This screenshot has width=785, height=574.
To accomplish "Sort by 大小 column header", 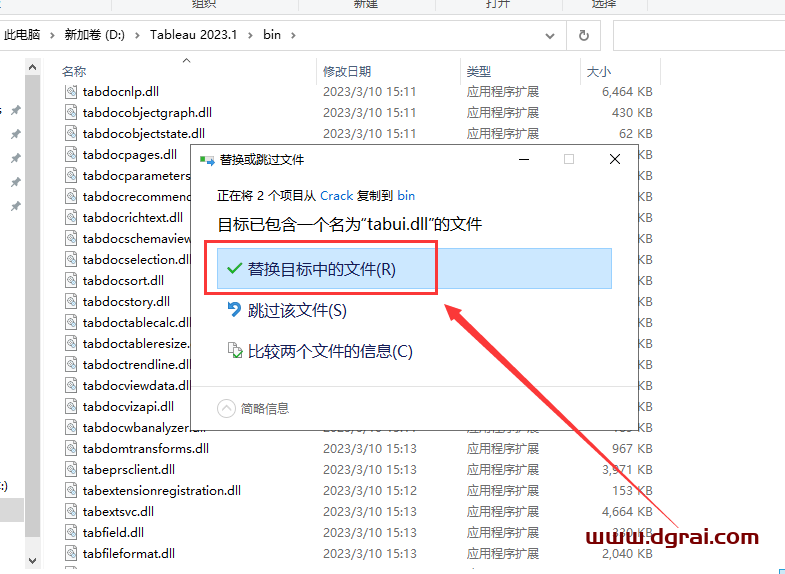I will [599, 72].
